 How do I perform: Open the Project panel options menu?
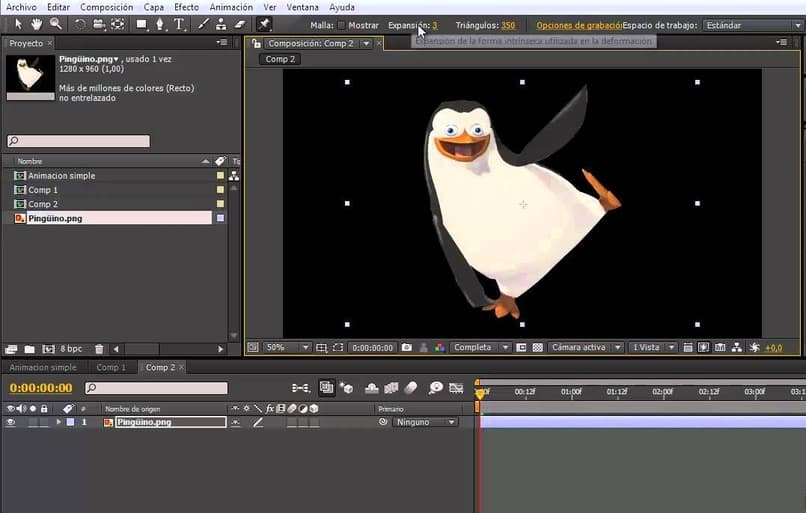[x=222, y=43]
